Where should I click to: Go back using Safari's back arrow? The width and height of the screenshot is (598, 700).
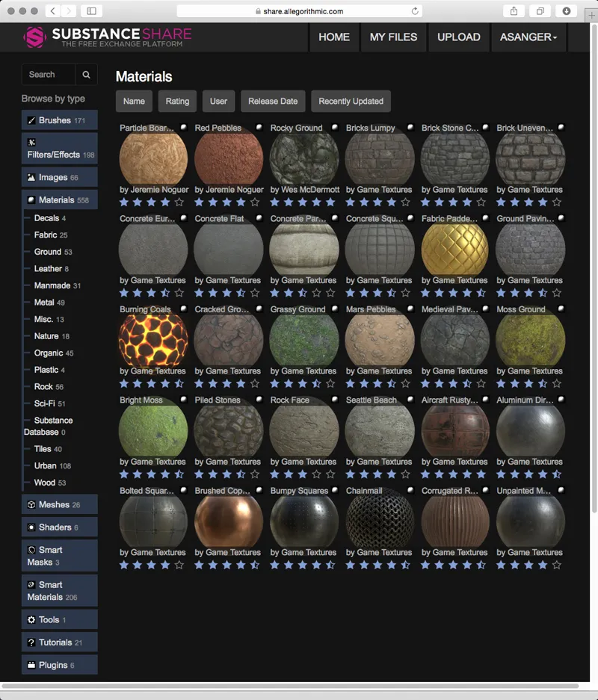pyautogui.click(x=53, y=10)
